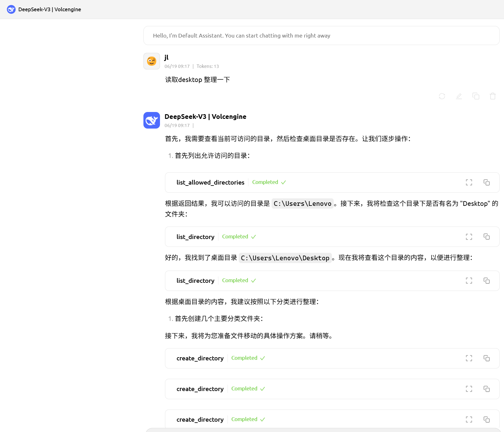The height and width of the screenshot is (432, 504).
Task: Expand the first create_directory tool result
Action: (469, 358)
